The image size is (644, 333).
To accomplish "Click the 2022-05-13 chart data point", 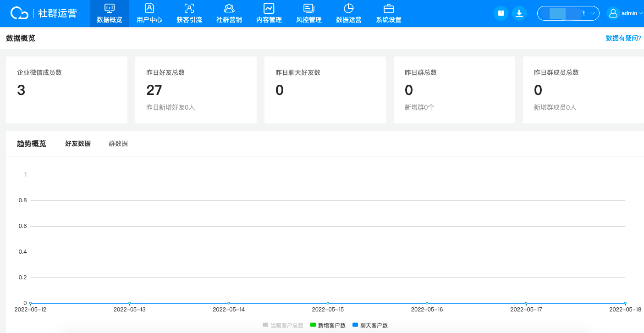I will pos(130,303).
